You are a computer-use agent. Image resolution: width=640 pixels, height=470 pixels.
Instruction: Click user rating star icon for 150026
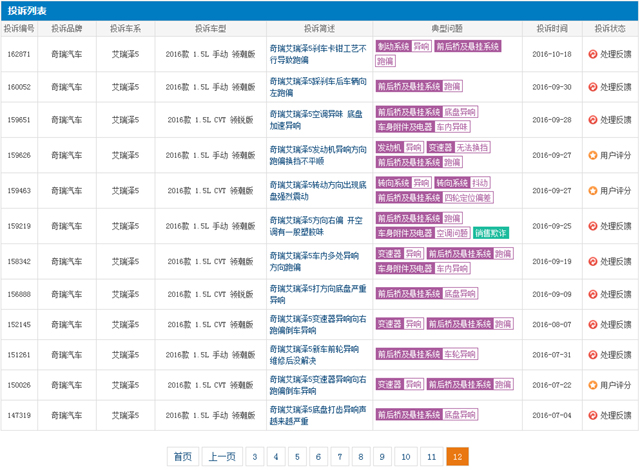point(593,385)
